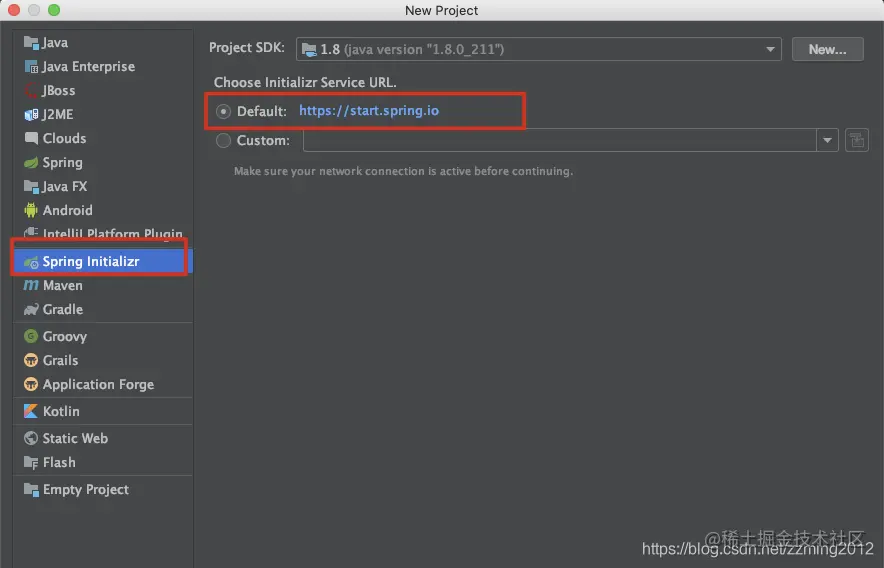Click the Application Forge icon

tap(31, 384)
